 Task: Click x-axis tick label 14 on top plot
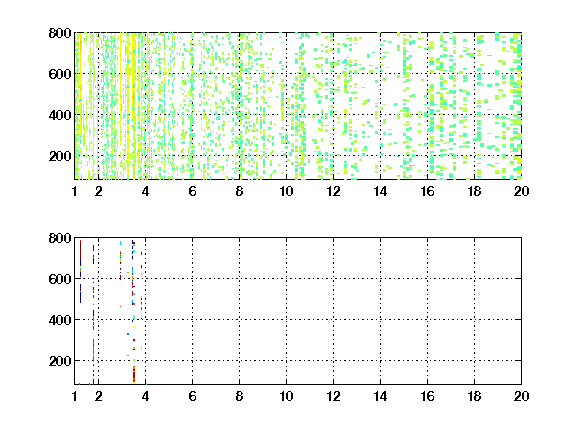click(x=380, y=191)
